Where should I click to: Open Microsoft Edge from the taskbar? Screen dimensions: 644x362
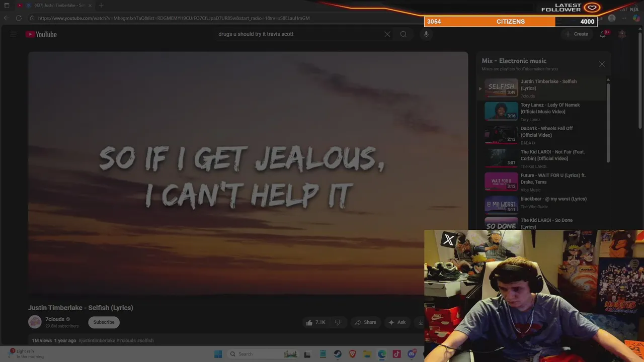(382, 354)
